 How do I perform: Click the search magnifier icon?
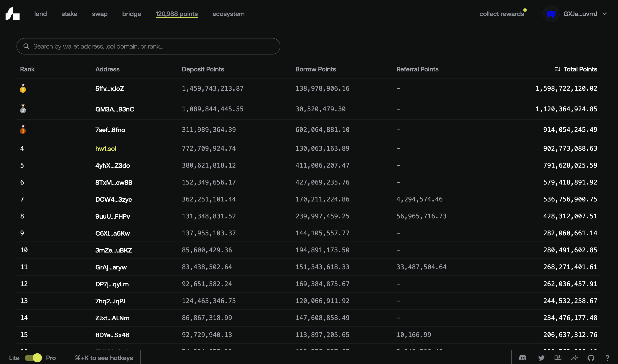[26, 46]
